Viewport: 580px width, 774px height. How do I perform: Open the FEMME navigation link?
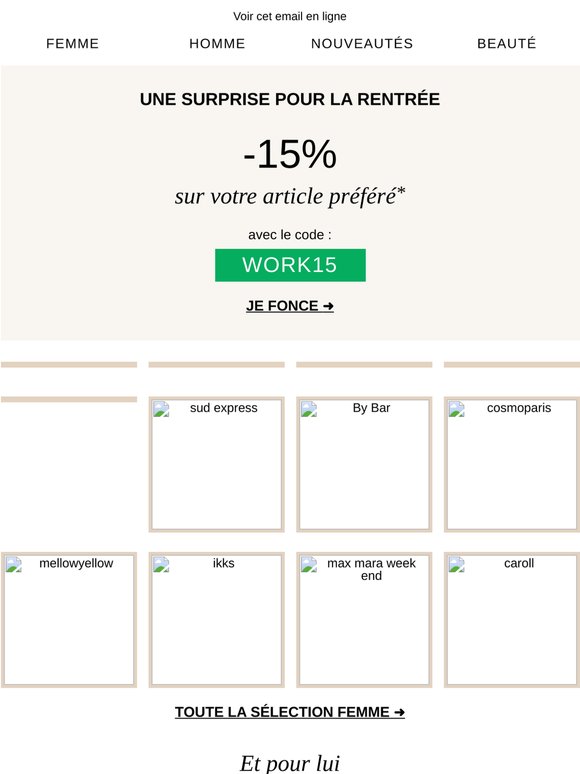click(x=73, y=43)
